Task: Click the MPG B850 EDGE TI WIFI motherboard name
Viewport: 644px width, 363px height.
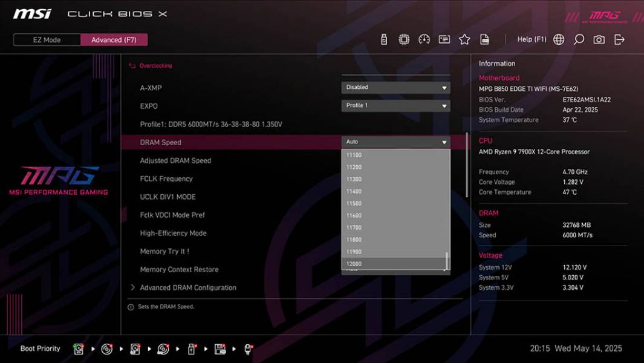Action: click(528, 89)
